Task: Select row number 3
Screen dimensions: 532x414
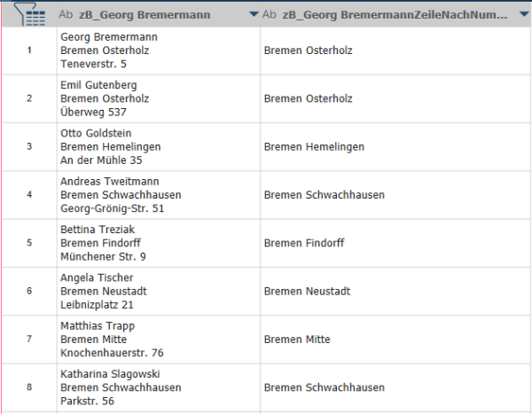Action: 29,146
